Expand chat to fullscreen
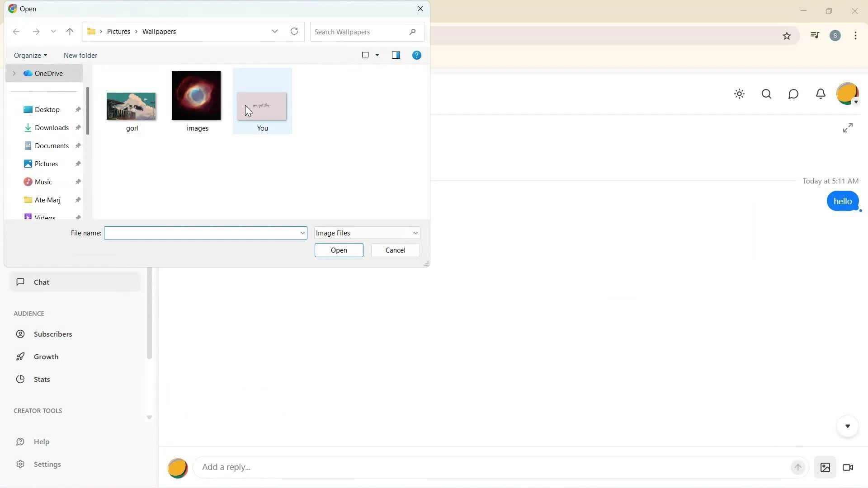Screen dimensions: 868x488 (x=848, y=127)
